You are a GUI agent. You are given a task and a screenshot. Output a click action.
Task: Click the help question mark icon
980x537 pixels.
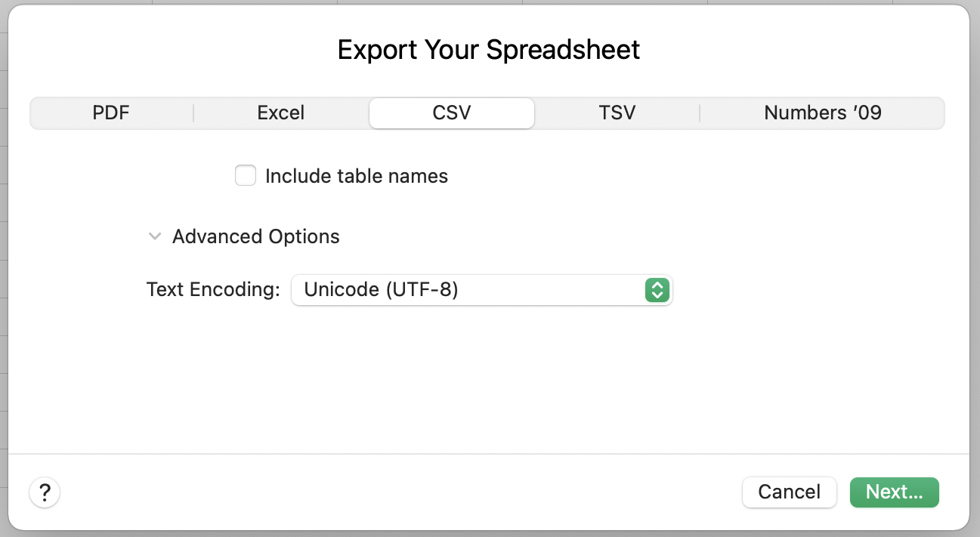click(x=45, y=492)
